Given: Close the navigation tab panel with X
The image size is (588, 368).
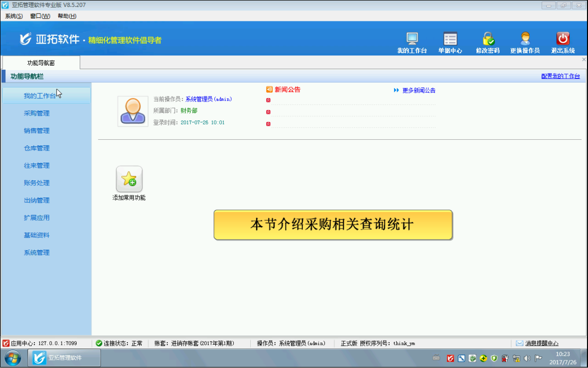Looking at the screenshot, I should pos(584,60).
